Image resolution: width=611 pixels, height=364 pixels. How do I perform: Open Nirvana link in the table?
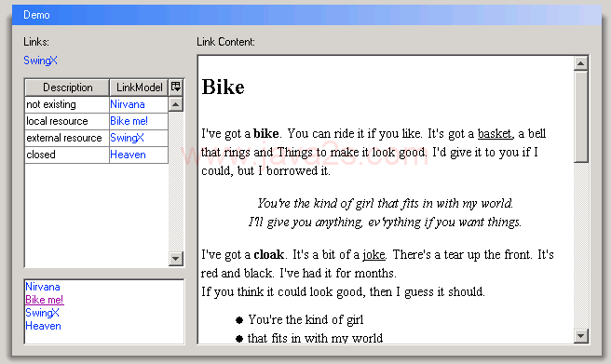128,104
